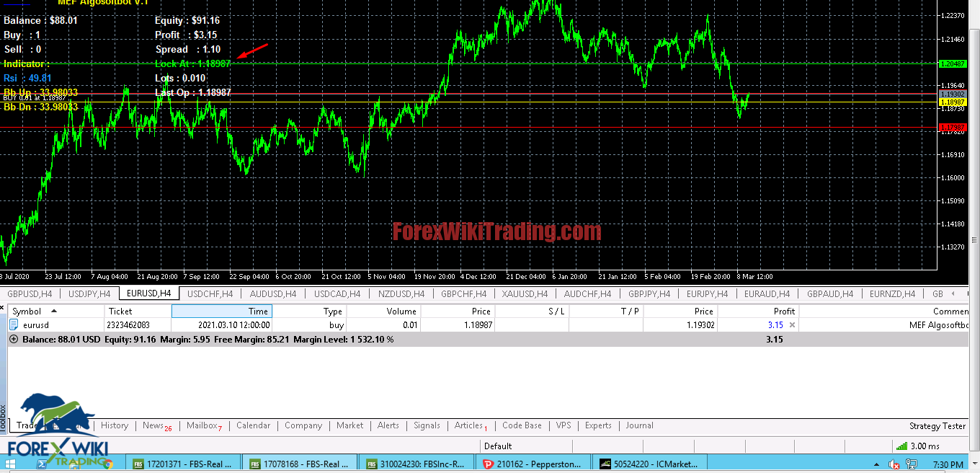Click the muted volume tray icon

coord(894,465)
